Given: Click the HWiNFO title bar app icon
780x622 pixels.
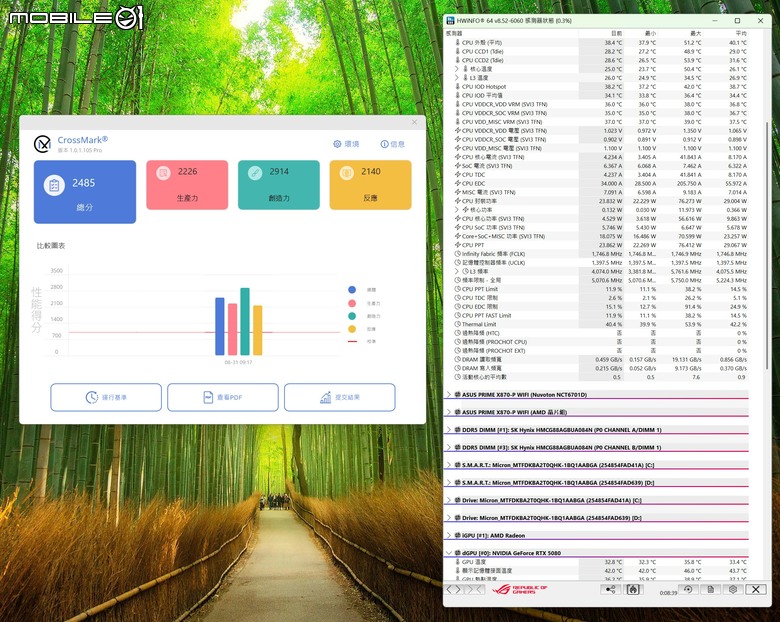Looking at the screenshot, I should click(450, 20).
